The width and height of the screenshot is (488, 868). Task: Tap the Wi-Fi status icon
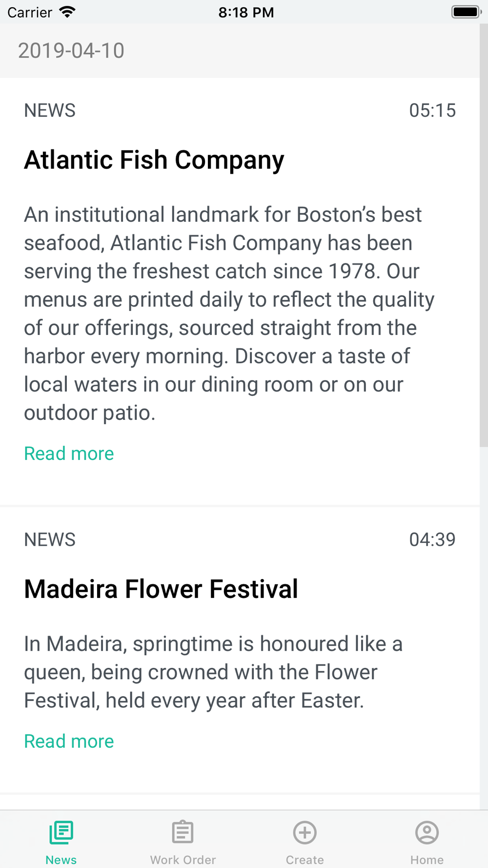[x=67, y=12]
